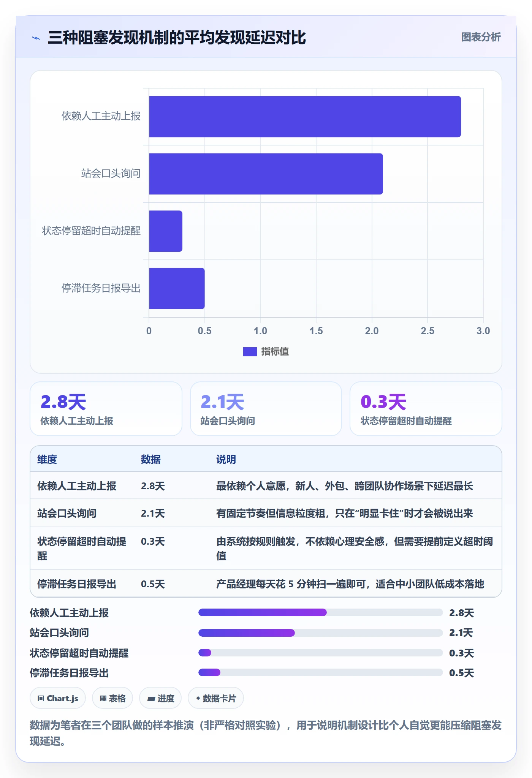
Task: Click the 停滞任务日报导出 chart bar
Action: coord(177,289)
